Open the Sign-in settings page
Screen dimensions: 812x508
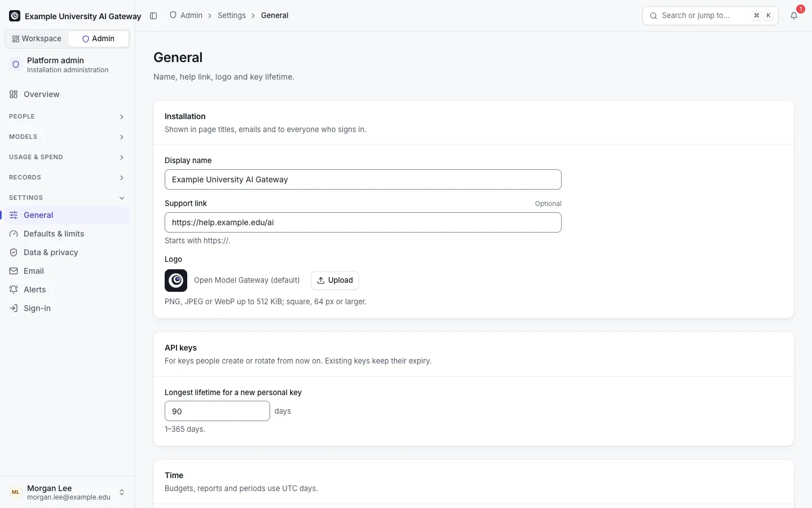click(67, 308)
